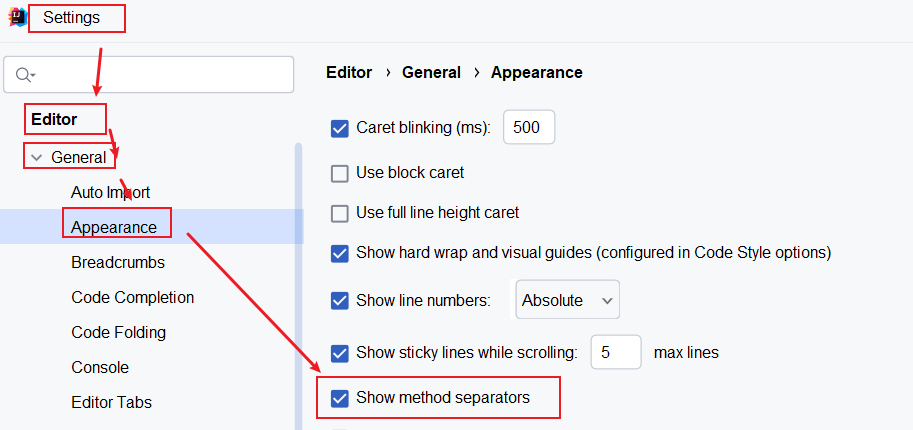Click Editor in the breadcrumb path

pos(349,72)
